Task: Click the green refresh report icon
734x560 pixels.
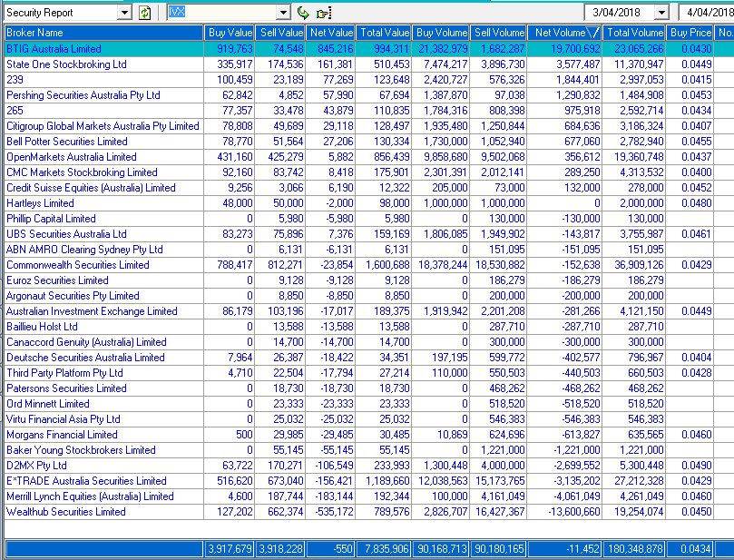Action: 144,13
